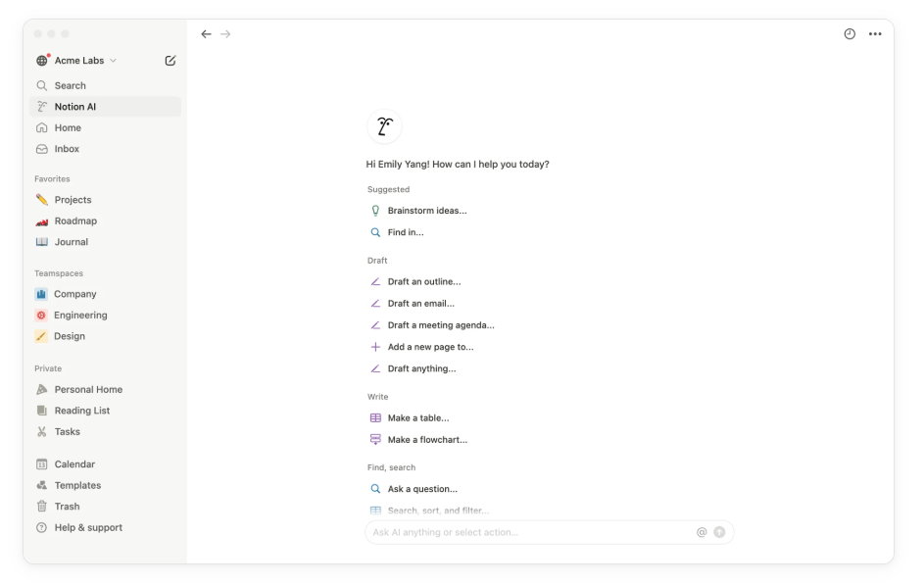Open chat history clock icon
Image resolution: width=924 pixels, height=585 pixels.
(850, 34)
